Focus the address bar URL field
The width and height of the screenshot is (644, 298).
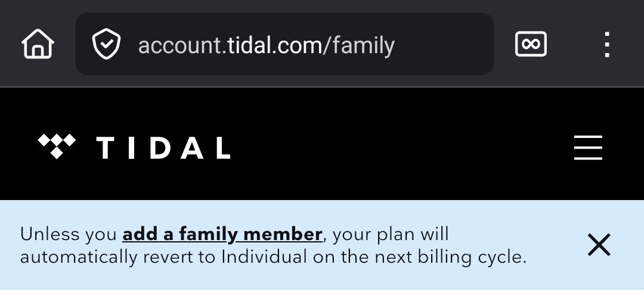coord(441,45)
